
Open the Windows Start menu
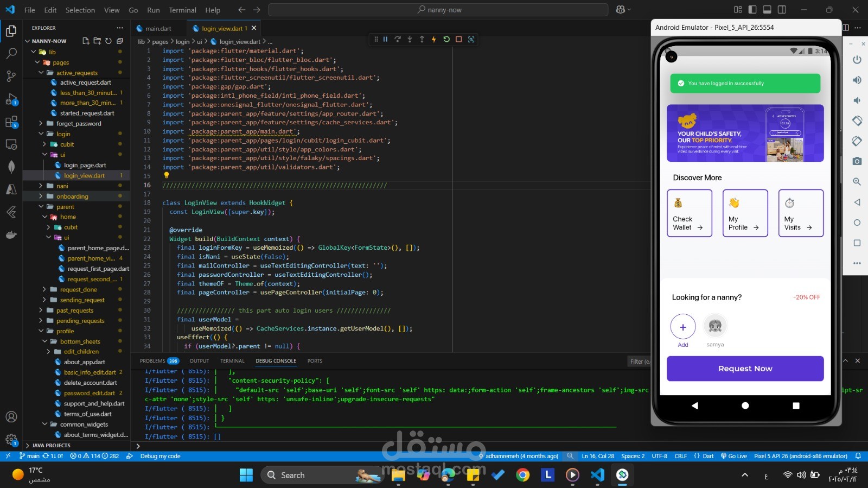(246, 475)
